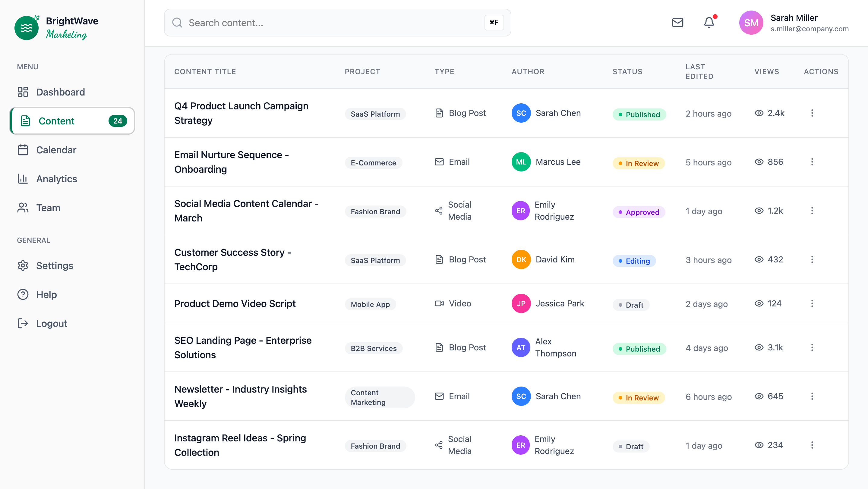The width and height of the screenshot is (868, 489).
Task: Click the BrightWave Marketing logo
Action: [x=56, y=28]
